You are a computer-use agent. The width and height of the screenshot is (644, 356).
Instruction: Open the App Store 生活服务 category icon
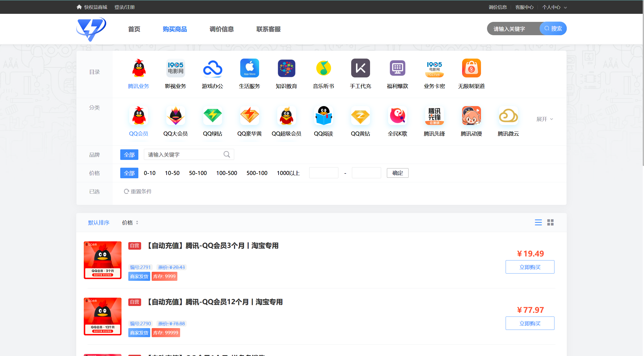(249, 68)
